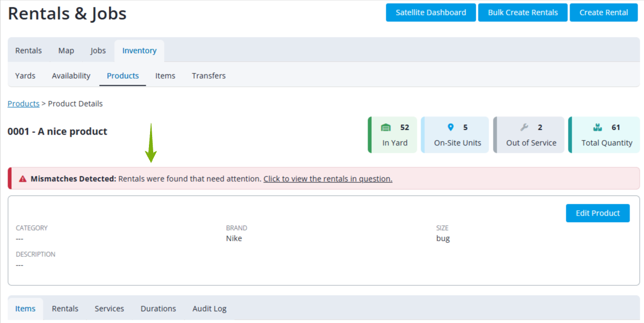Open the Services tab
This screenshot has height=323, width=644.
click(109, 309)
